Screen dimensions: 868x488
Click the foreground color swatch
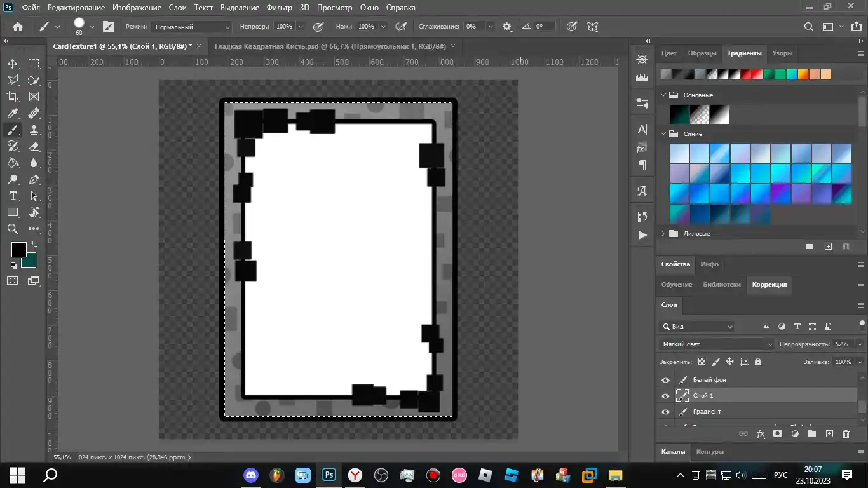18,250
